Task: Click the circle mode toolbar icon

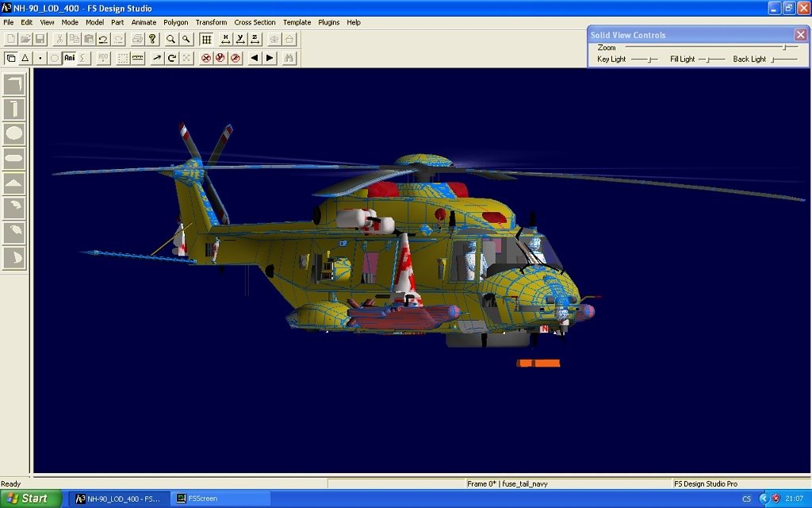Action: (55, 58)
